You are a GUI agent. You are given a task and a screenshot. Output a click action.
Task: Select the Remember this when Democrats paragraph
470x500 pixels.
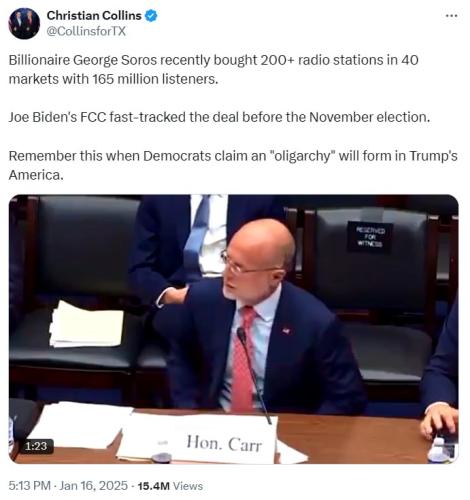click(x=233, y=165)
